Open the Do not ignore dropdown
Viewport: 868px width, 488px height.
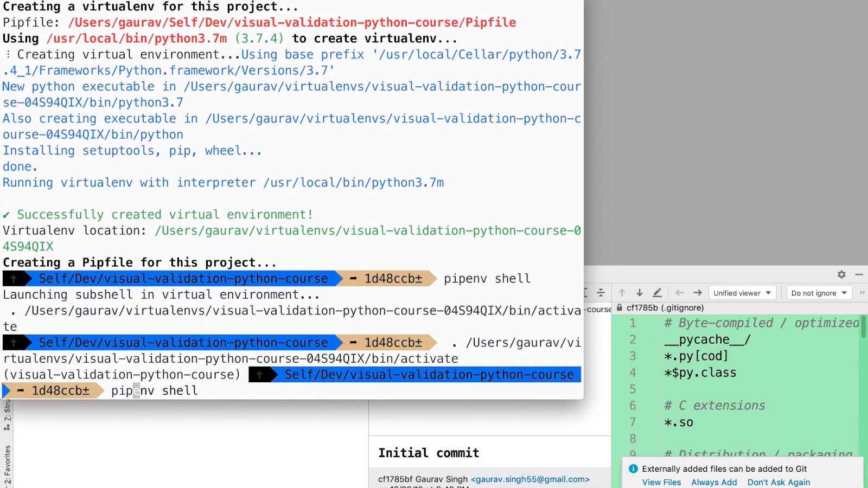coord(819,293)
